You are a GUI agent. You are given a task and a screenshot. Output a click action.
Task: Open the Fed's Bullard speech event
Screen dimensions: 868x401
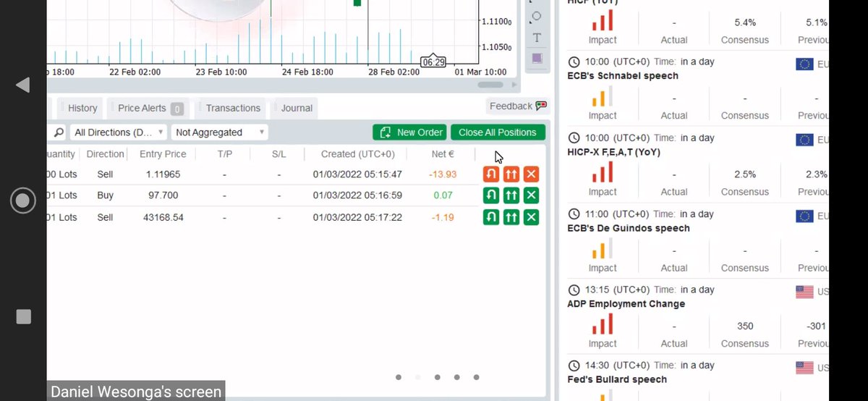[x=617, y=379]
